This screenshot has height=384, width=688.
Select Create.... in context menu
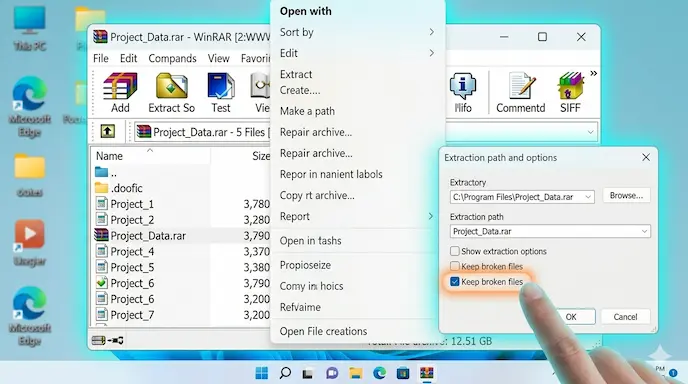[300, 90]
